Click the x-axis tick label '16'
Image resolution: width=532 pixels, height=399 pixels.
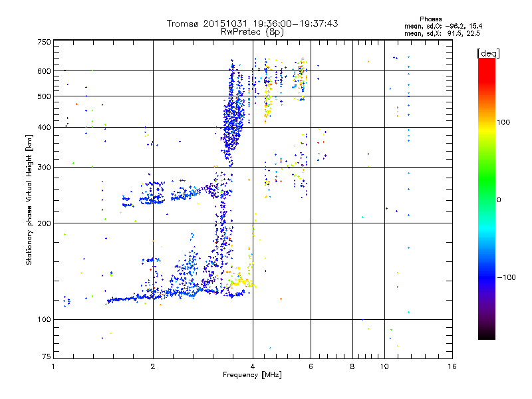click(x=452, y=366)
